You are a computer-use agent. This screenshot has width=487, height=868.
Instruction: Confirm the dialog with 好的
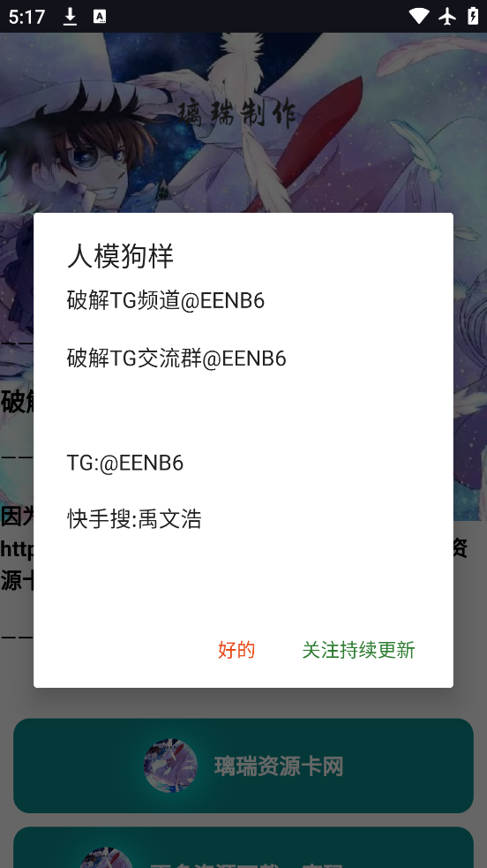236,650
